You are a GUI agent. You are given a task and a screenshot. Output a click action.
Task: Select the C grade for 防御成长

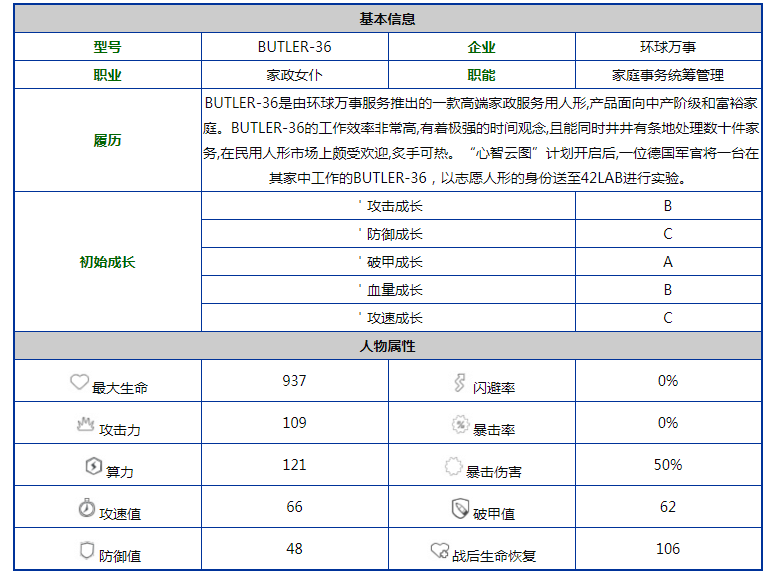668,234
